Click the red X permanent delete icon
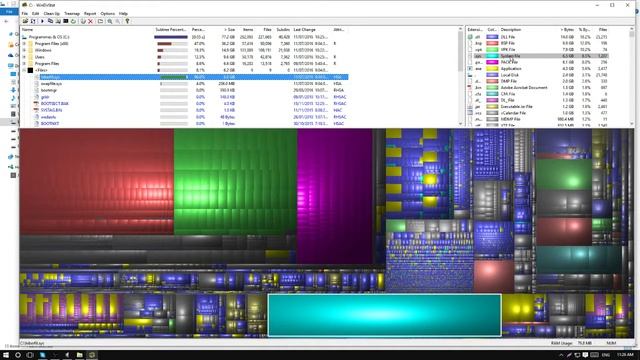Viewport: 640px width, 360px height. [91, 21]
